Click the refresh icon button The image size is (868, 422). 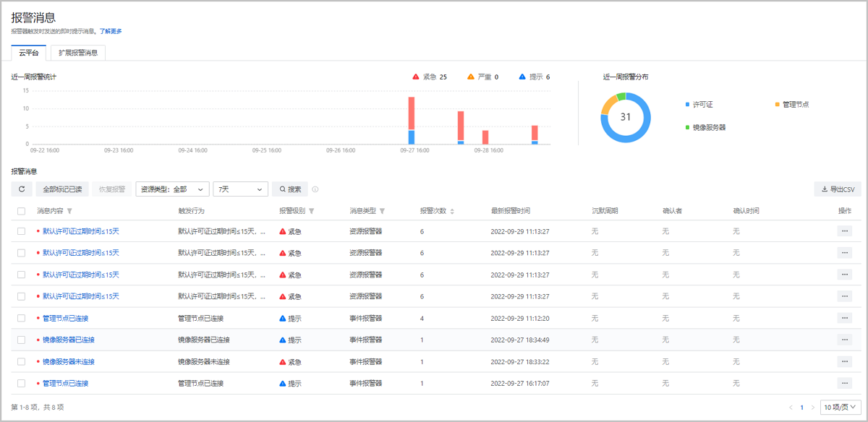[x=21, y=189]
